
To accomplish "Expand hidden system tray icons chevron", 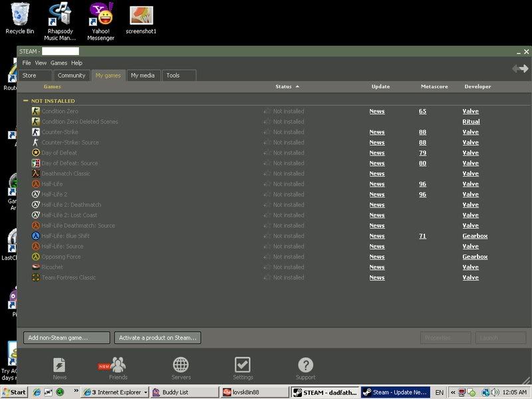I will click(x=453, y=392).
